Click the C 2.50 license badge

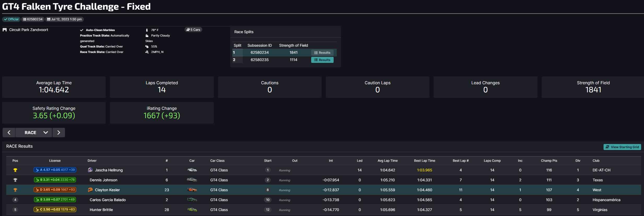click(55, 209)
